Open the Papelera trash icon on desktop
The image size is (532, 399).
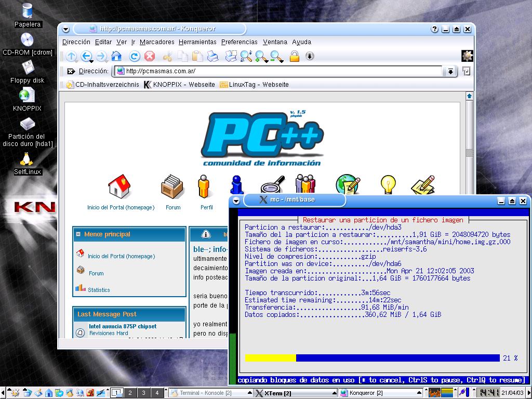click(x=28, y=11)
